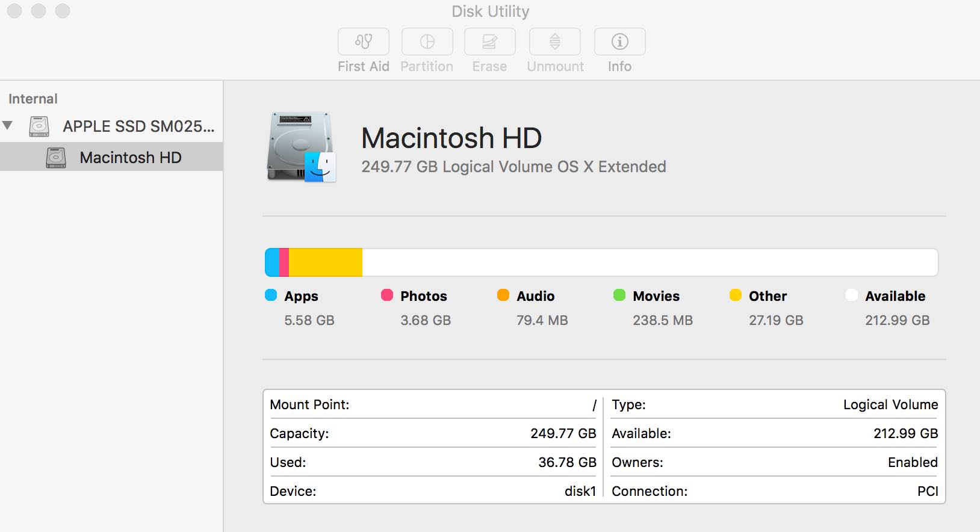The width and height of the screenshot is (980, 532).
Task: Click the green Movies legend dot
Action: pyautogui.click(x=619, y=295)
